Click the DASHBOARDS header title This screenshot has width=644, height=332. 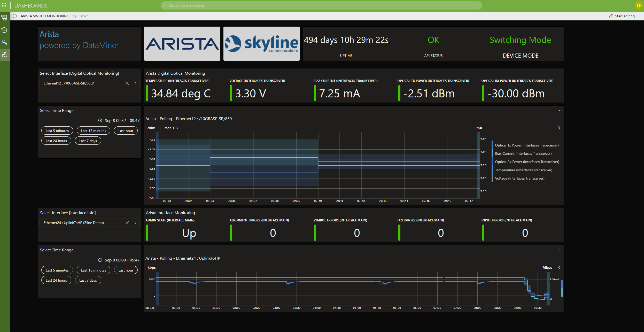pyautogui.click(x=31, y=5)
